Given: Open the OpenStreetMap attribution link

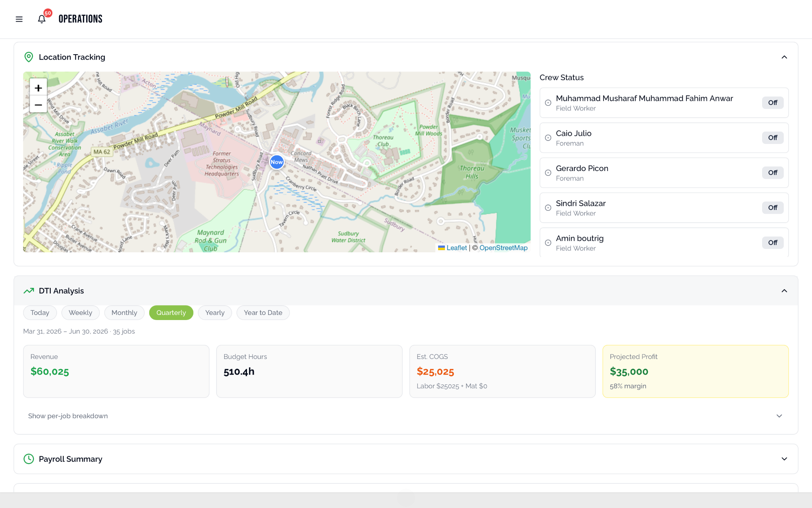Looking at the screenshot, I should [503, 248].
